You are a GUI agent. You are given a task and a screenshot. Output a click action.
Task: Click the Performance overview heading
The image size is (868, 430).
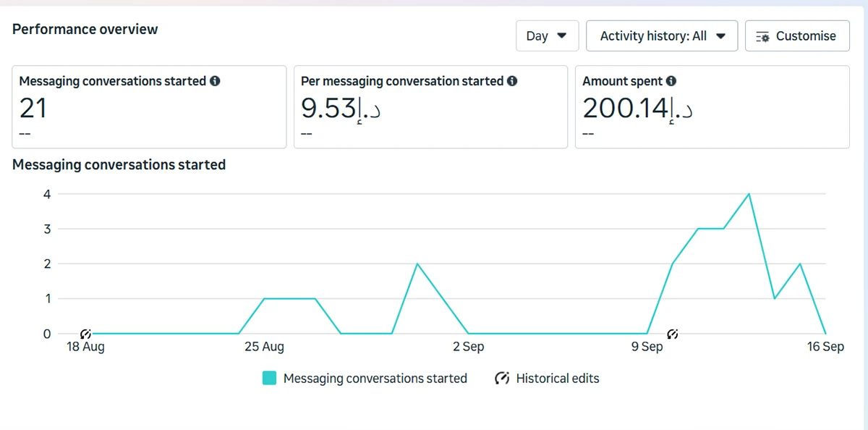click(85, 30)
